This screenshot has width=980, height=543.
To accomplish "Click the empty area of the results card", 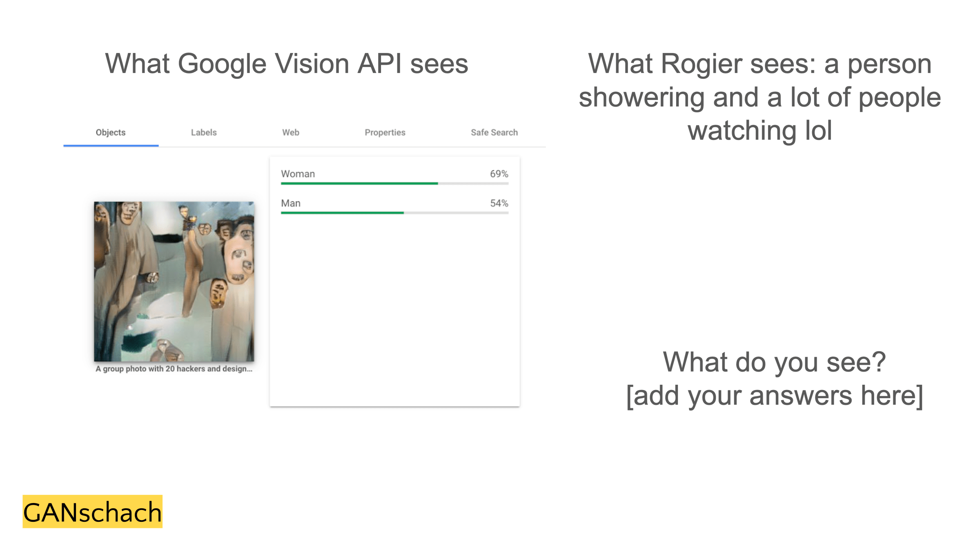I will [x=394, y=310].
